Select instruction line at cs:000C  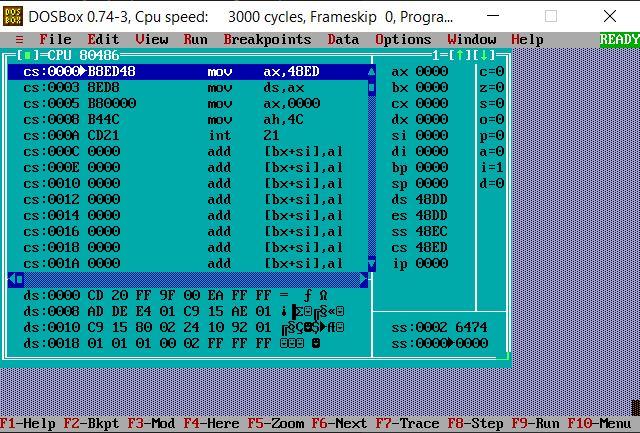point(188,151)
